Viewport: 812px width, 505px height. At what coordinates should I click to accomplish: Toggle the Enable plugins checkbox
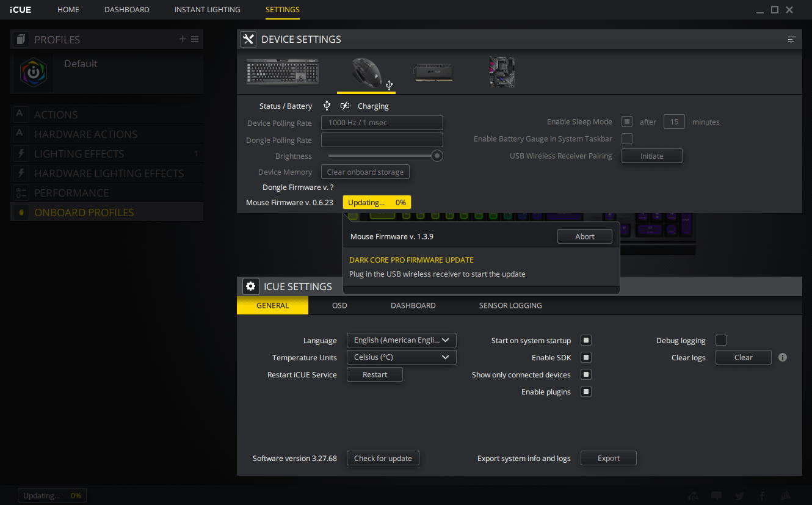(586, 391)
